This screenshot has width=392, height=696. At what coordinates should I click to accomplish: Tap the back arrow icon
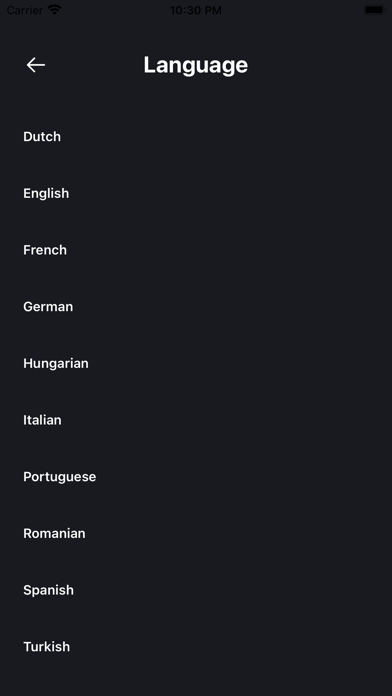coord(36,65)
